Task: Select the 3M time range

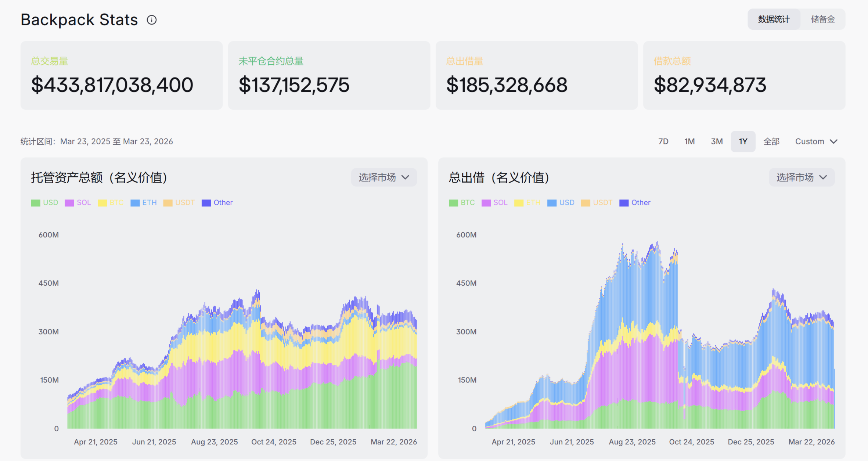Action: tap(716, 141)
